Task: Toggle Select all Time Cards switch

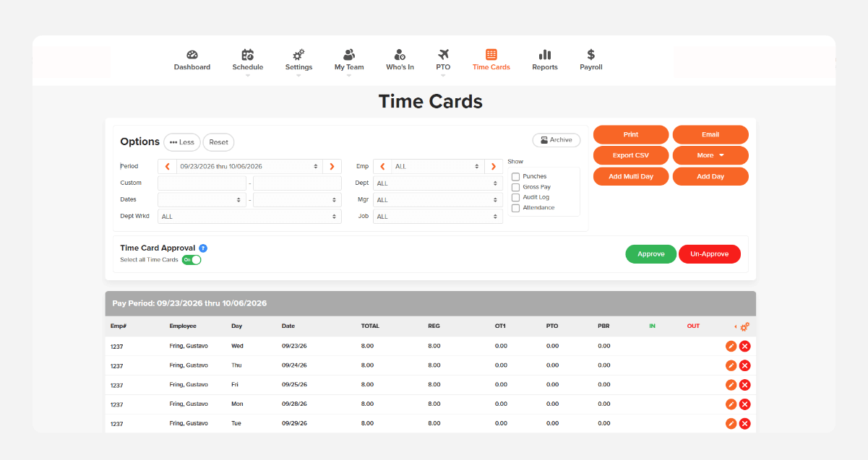Action: [192, 259]
